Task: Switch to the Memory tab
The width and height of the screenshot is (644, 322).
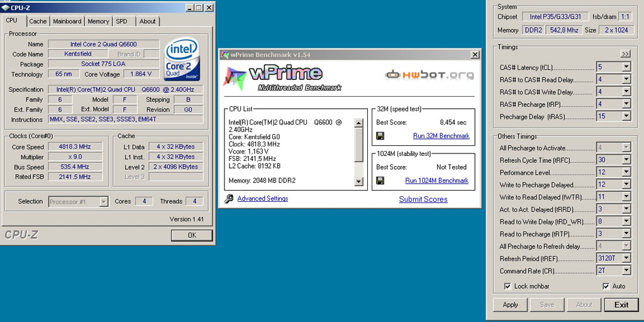Action: click(98, 21)
